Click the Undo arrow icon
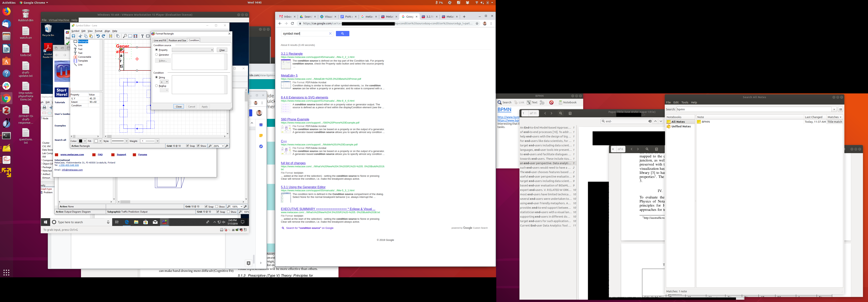 [x=98, y=36]
